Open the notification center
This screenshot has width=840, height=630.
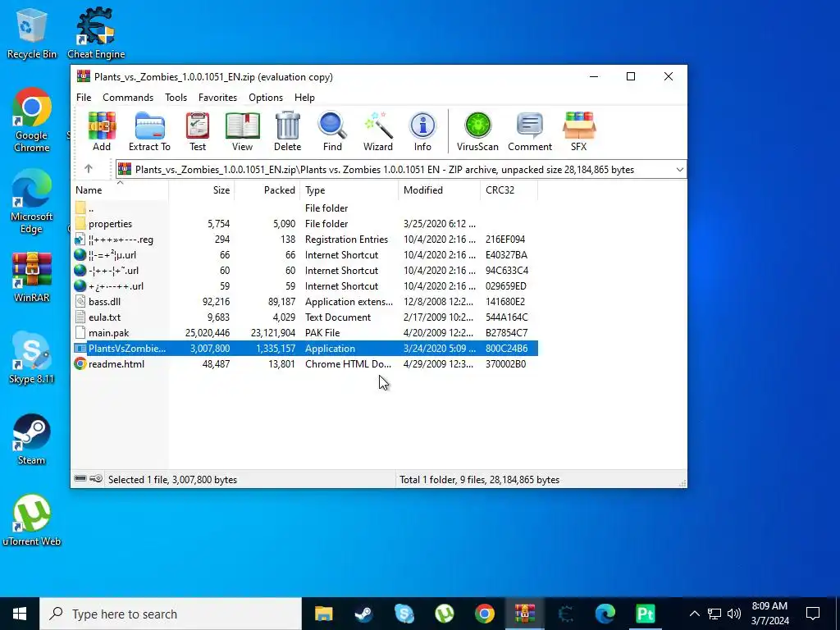813,614
